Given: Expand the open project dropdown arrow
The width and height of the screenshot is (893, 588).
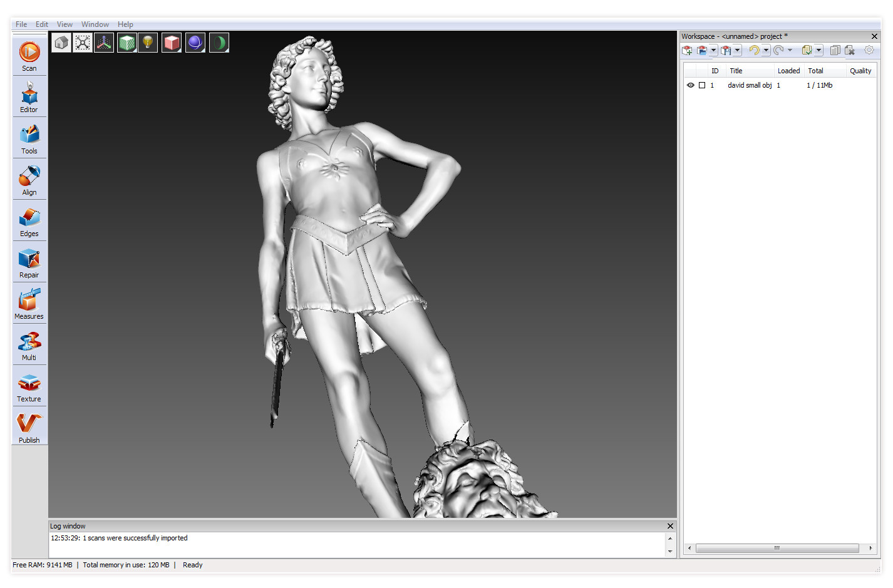Looking at the screenshot, I should click(x=713, y=50).
